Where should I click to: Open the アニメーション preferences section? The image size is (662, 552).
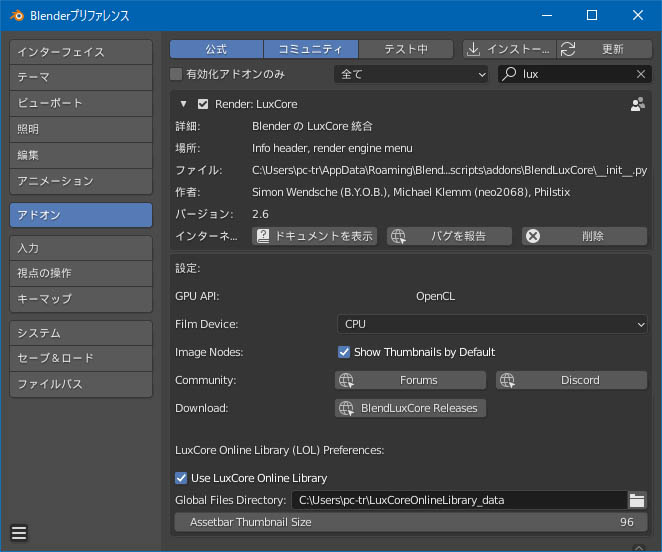coord(81,182)
